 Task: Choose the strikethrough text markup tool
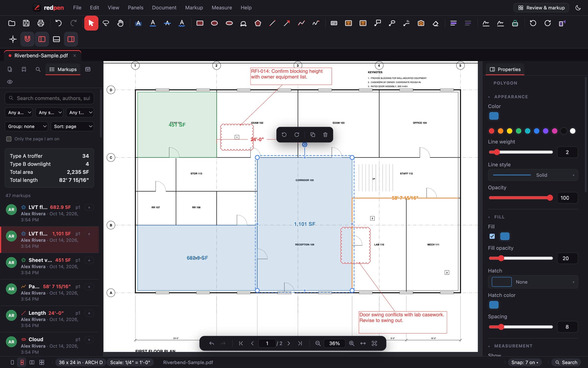[x=167, y=23]
